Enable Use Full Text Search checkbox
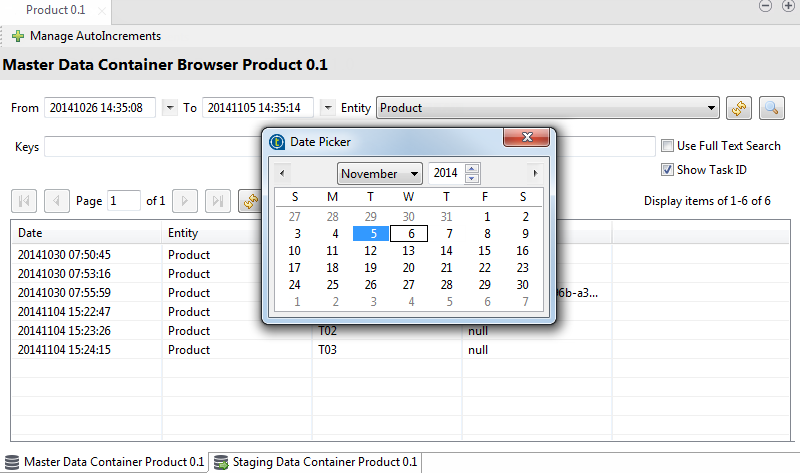This screenshot has height=473, width=800. (x=668, y=146)
